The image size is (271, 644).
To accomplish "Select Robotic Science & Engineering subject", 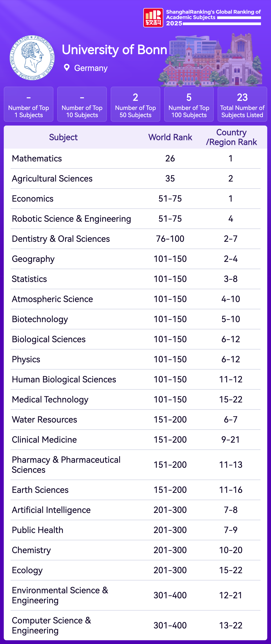I will coord(71,219).
